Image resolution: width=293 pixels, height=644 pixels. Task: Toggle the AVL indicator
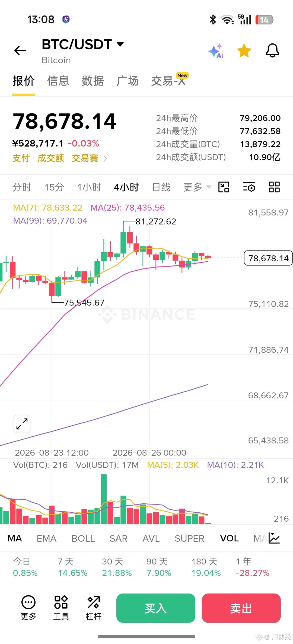coord(151,538)
